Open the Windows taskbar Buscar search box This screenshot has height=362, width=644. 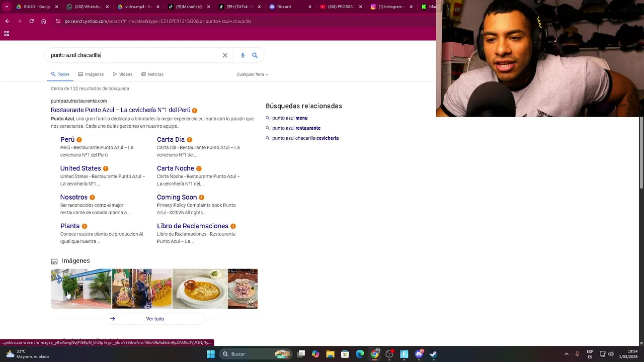(x=256, y=354)
